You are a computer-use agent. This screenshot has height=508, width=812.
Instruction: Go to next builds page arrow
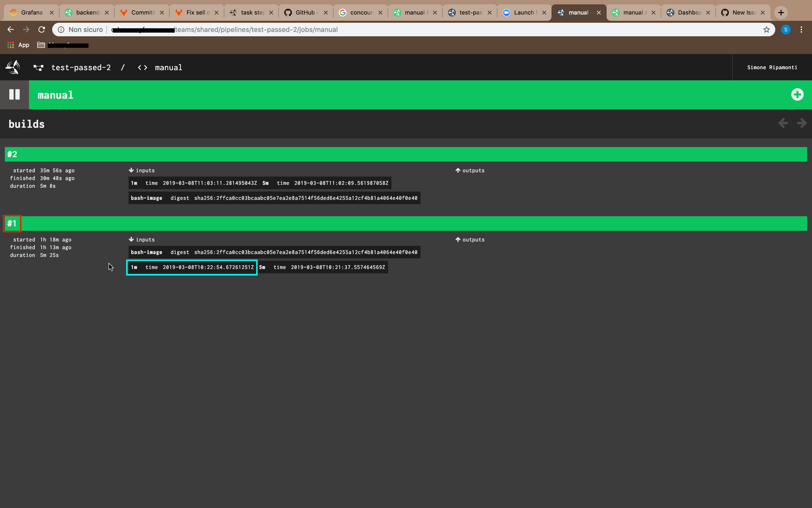pyautogui.click(x=802, y=123)
